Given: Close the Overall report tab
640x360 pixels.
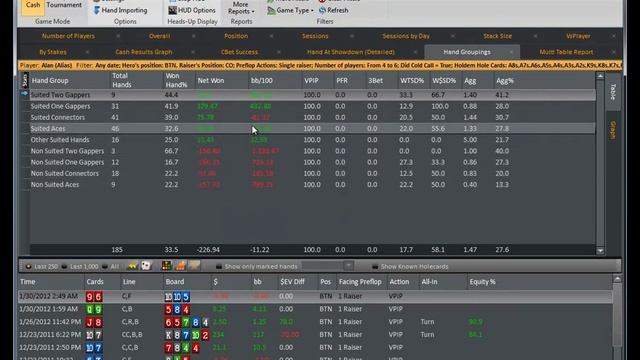Looking at the screenshot, I should (193, 36).
